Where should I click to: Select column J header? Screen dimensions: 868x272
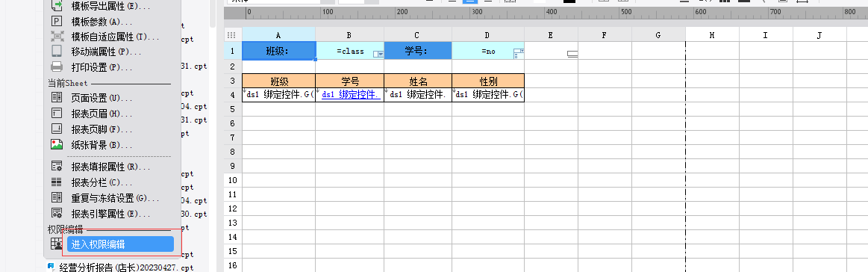tap(819, 34)
